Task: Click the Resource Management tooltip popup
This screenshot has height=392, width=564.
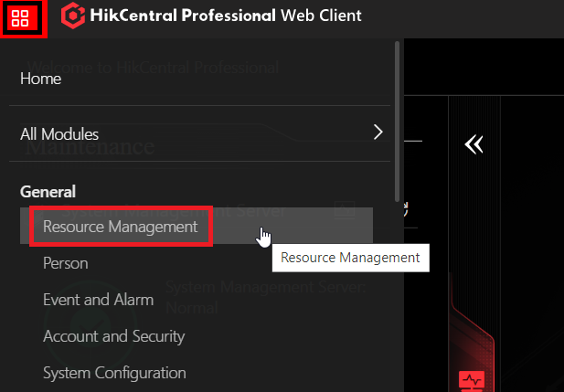Action: pos(350,258)
